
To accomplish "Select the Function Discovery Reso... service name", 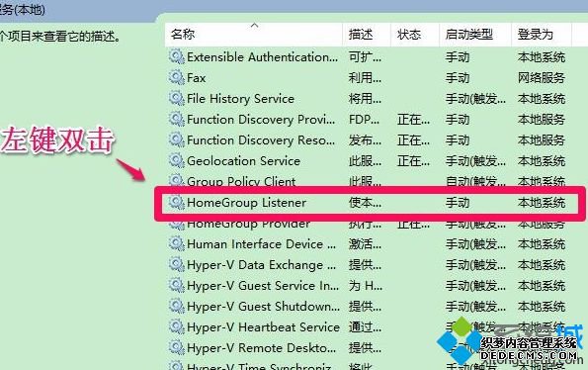I will point(261,139).
